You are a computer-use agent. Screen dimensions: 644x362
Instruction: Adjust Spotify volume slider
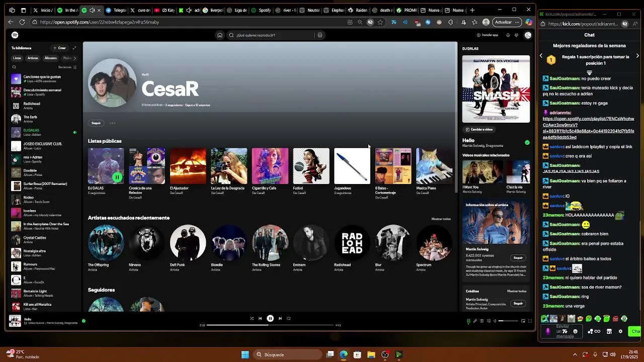pos(508,321)
